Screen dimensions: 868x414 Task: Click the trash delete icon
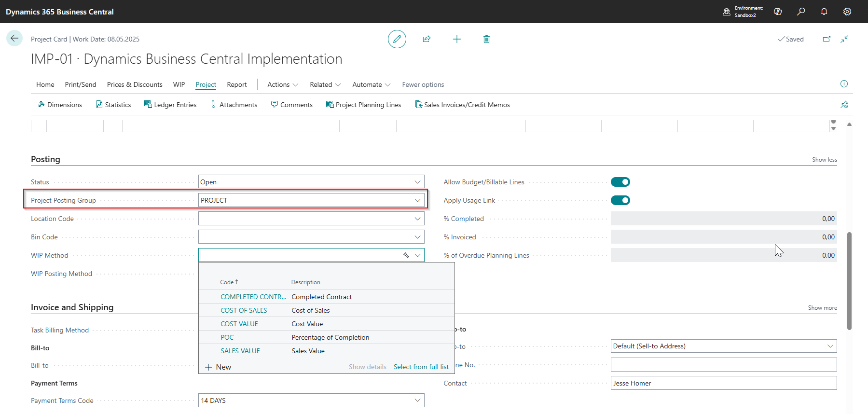[x=486, y=39]
